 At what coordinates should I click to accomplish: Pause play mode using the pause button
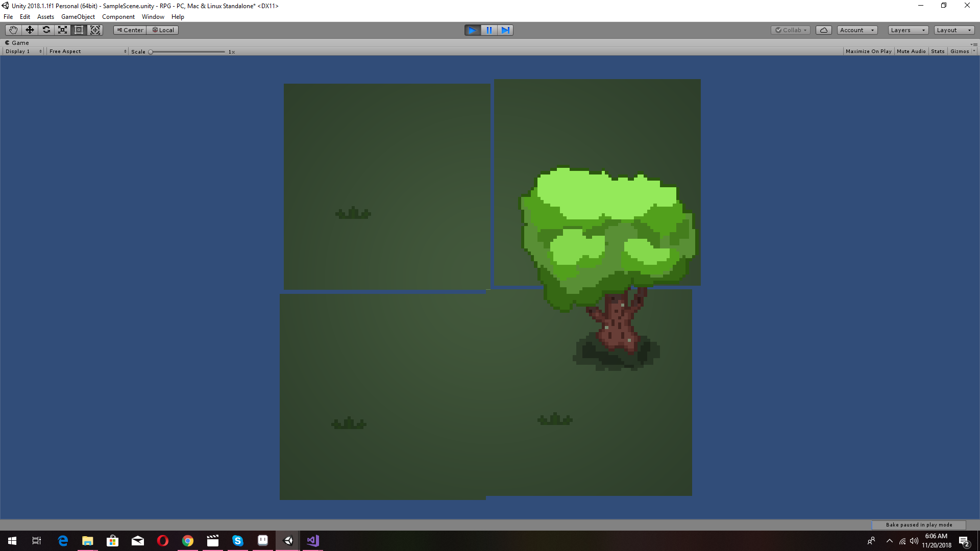point(489,30)
